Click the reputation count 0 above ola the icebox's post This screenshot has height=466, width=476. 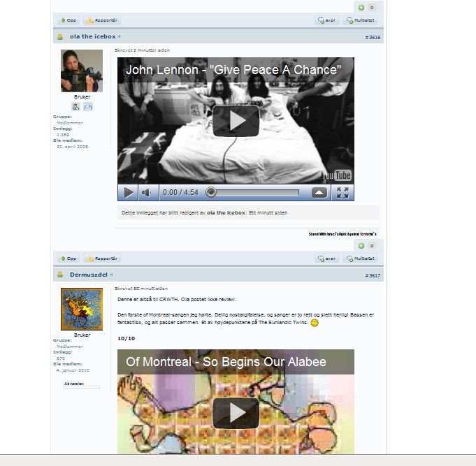[372, 8]
